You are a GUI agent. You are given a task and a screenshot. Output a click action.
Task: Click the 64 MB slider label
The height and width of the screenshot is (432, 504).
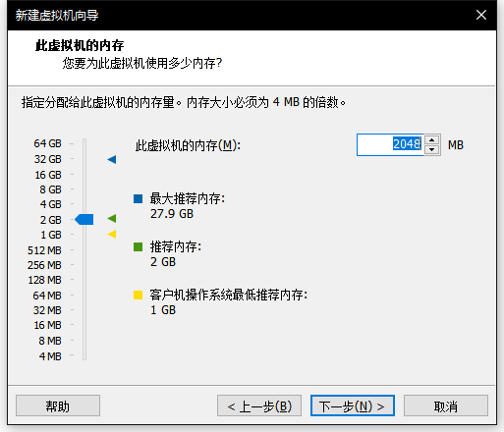pos(47,296)
